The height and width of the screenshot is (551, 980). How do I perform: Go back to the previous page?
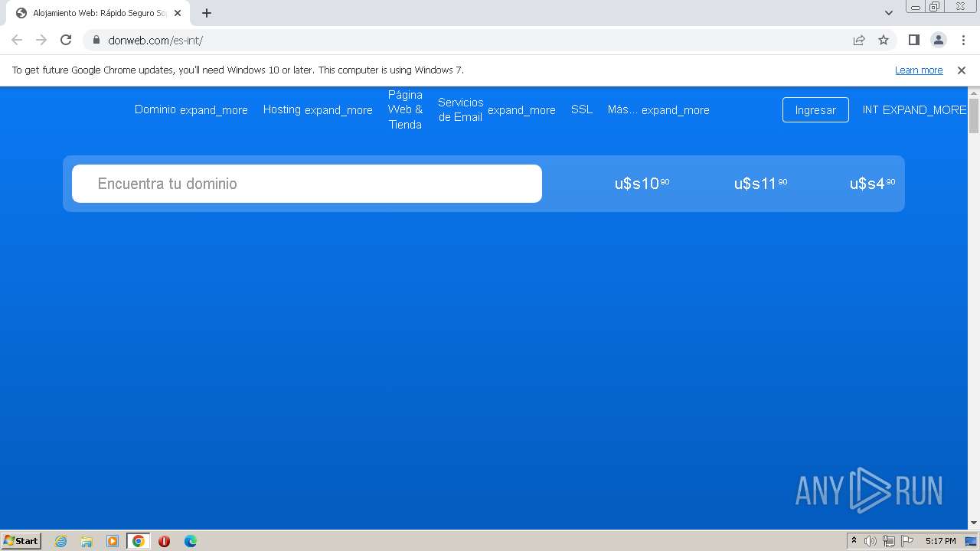[x=17, y=40]
